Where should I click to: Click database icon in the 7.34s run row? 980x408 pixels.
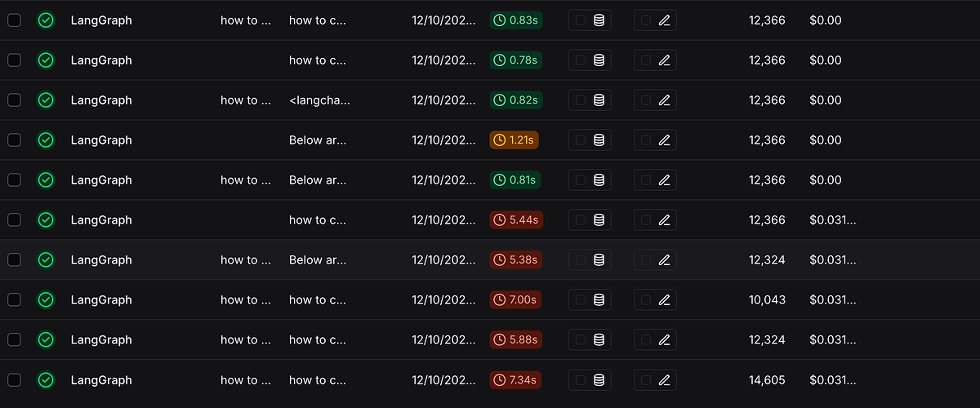pos(599,380)
